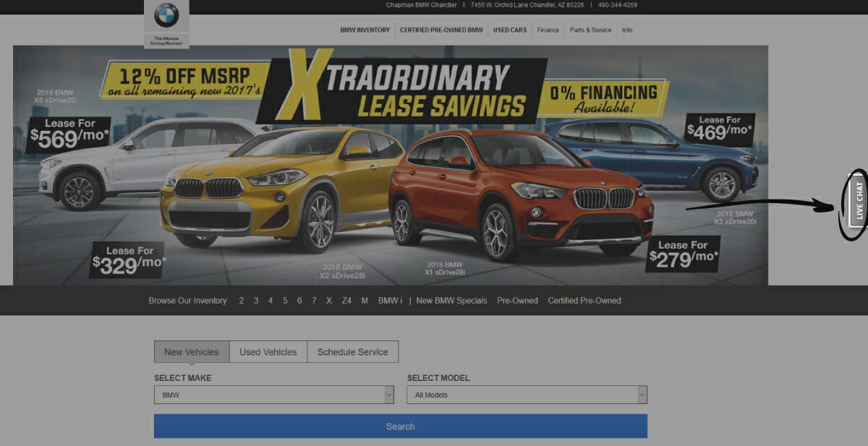868x446 pixels.
Task: Browse BMW i inventory
Action: (390, 301)
